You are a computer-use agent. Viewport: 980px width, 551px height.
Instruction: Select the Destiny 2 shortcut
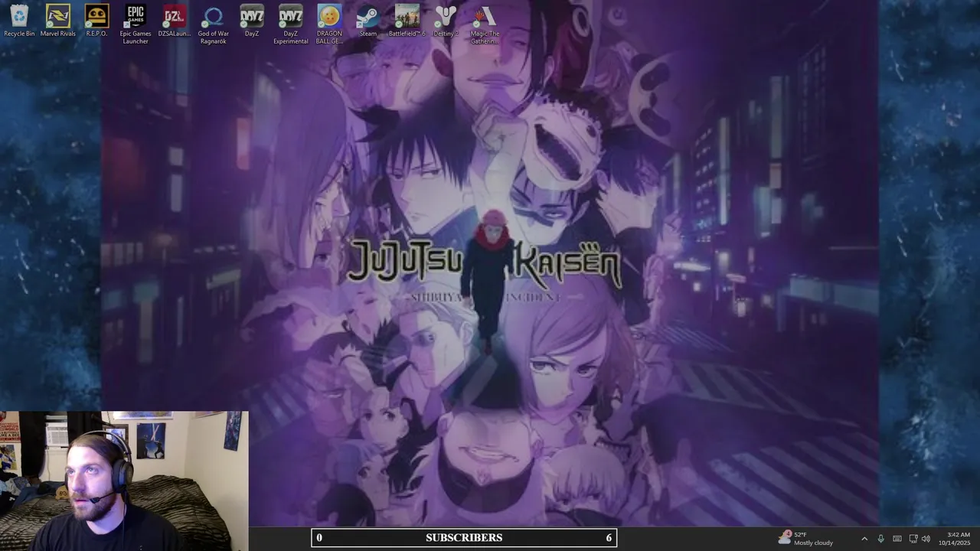446,21
